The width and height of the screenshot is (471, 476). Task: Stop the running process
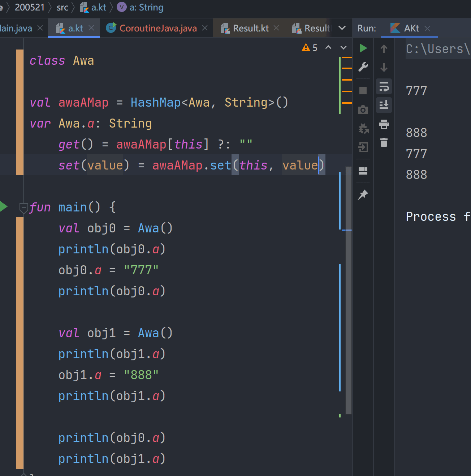point(363,91)
